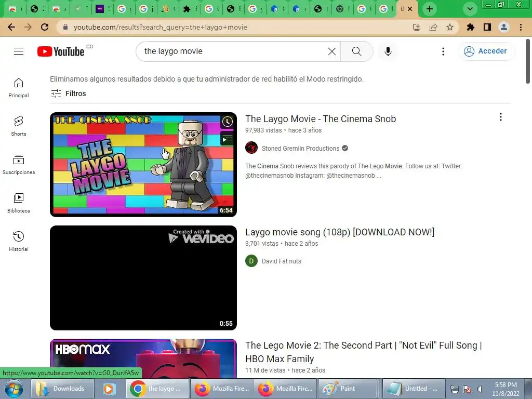Start voice search with the microphone
The width and height of the screenshot is (532, 399).
pos(388,51)
